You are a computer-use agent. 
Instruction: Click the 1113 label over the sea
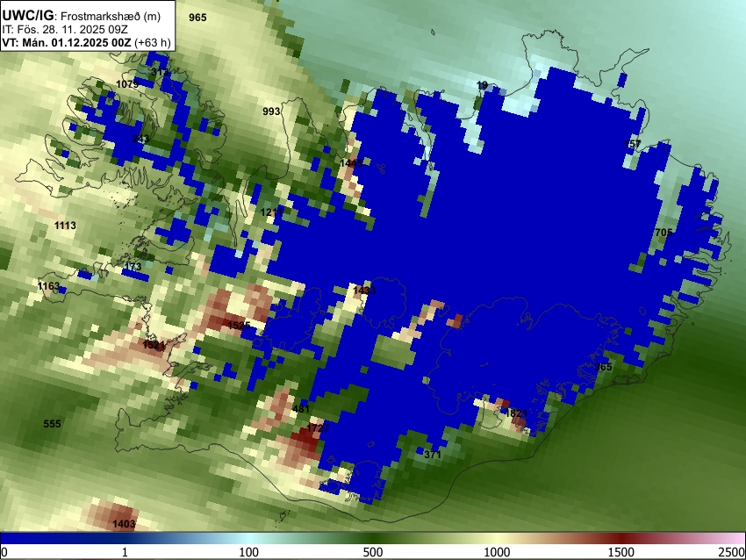(65, 225)
